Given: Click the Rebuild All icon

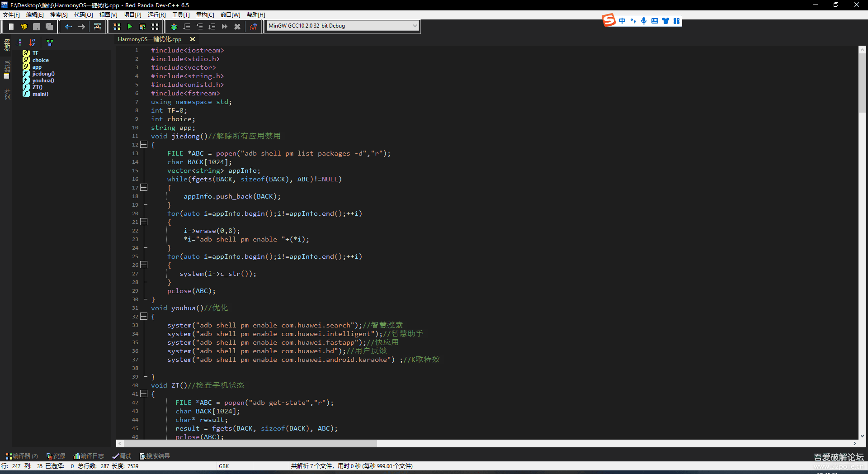Looking at the screenshot, I should (x=155, y=27).
